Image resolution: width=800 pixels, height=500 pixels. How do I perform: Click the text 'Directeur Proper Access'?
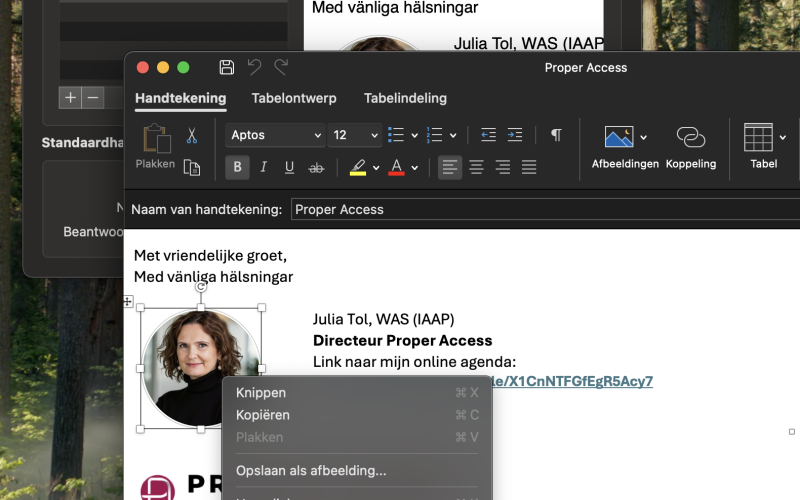tap(403, 340)
